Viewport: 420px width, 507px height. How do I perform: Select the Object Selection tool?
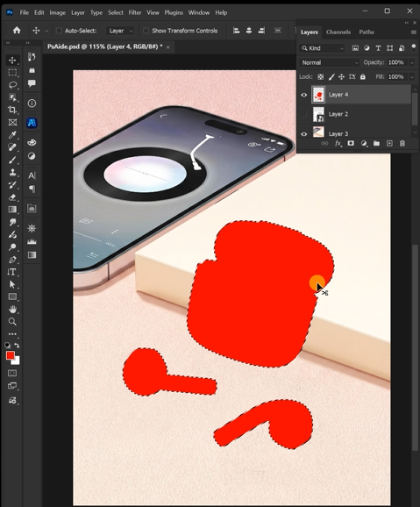[12, 97]
